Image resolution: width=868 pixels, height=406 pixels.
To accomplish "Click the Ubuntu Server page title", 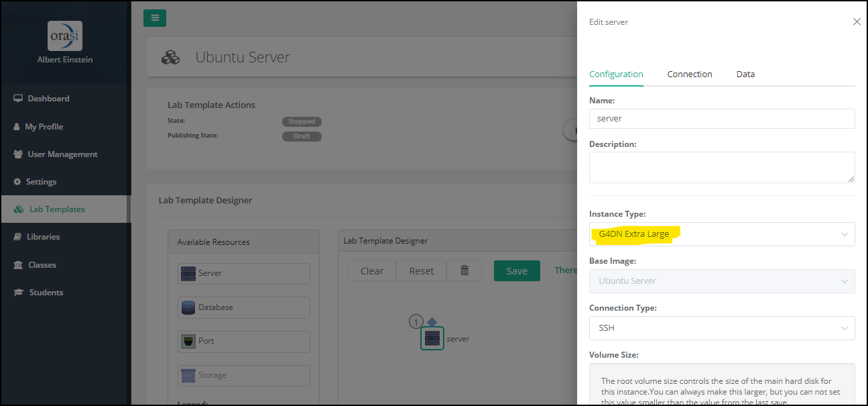I will coord(243,58).
